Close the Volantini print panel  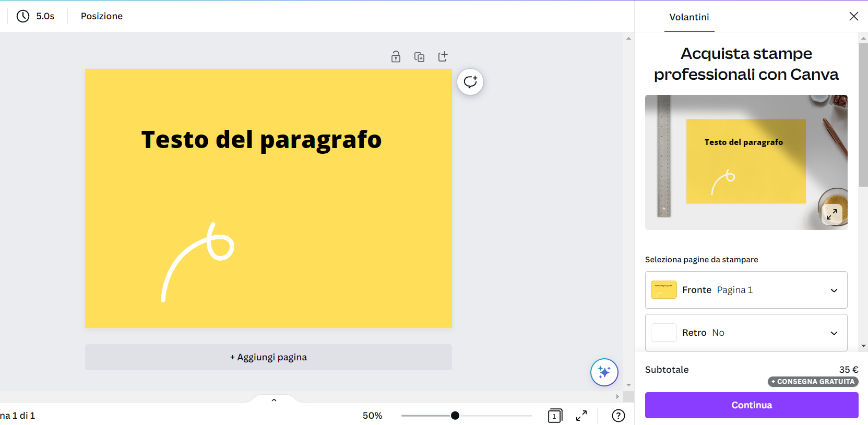[853, 16]
